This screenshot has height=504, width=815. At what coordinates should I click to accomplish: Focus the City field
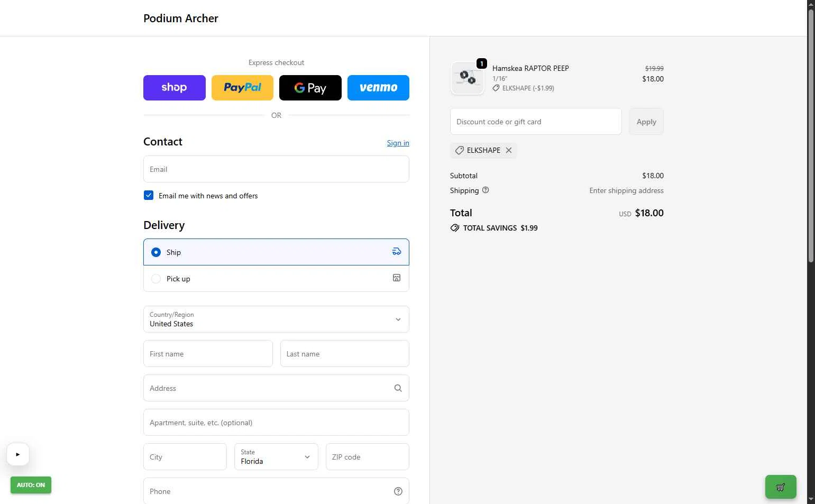185,457
